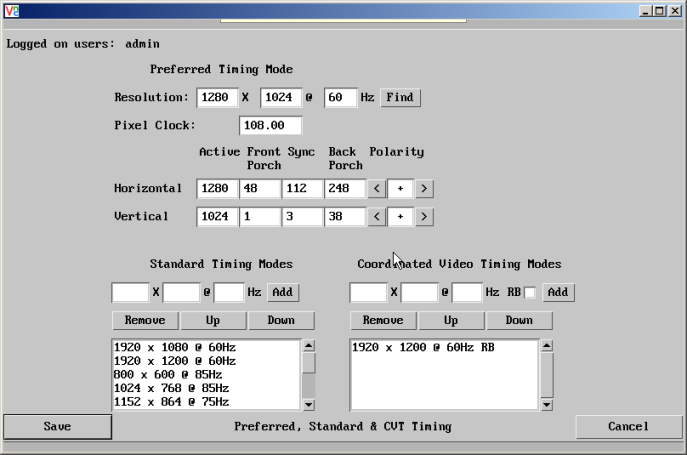Click the resolution height field showing 1024
Screen dimensions: 687x455
click(x=281, y=97)
